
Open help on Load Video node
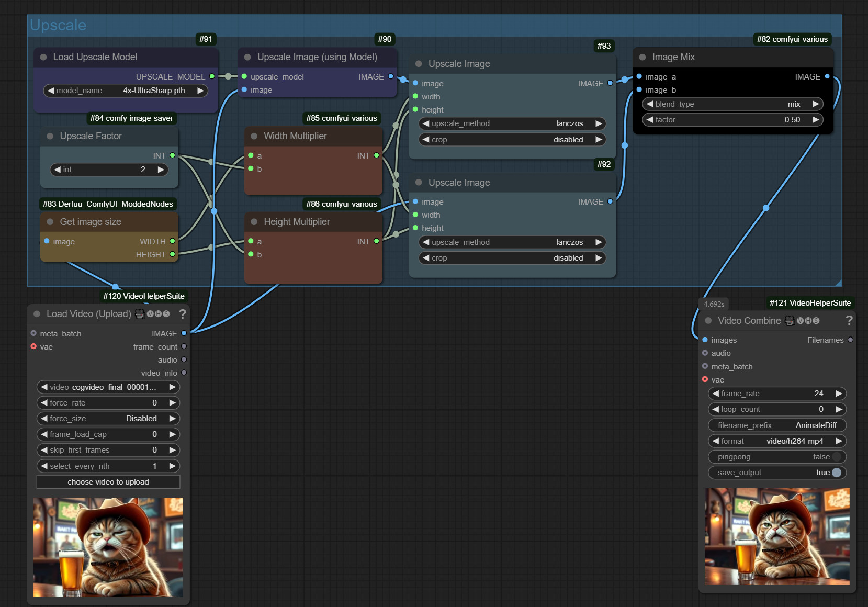(x=182, y=314)
